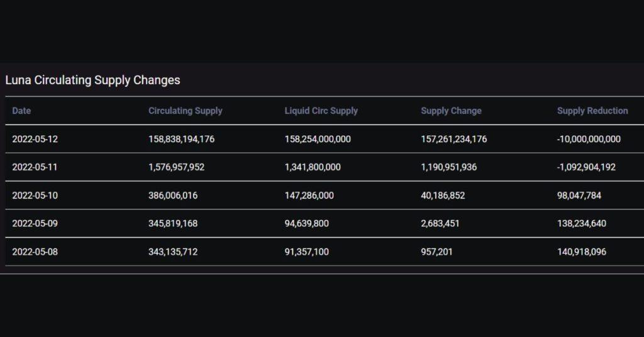Select the 2022-05-12 date row
The width and height of the screenshot is (644, 337).
(x=35, y=139)
